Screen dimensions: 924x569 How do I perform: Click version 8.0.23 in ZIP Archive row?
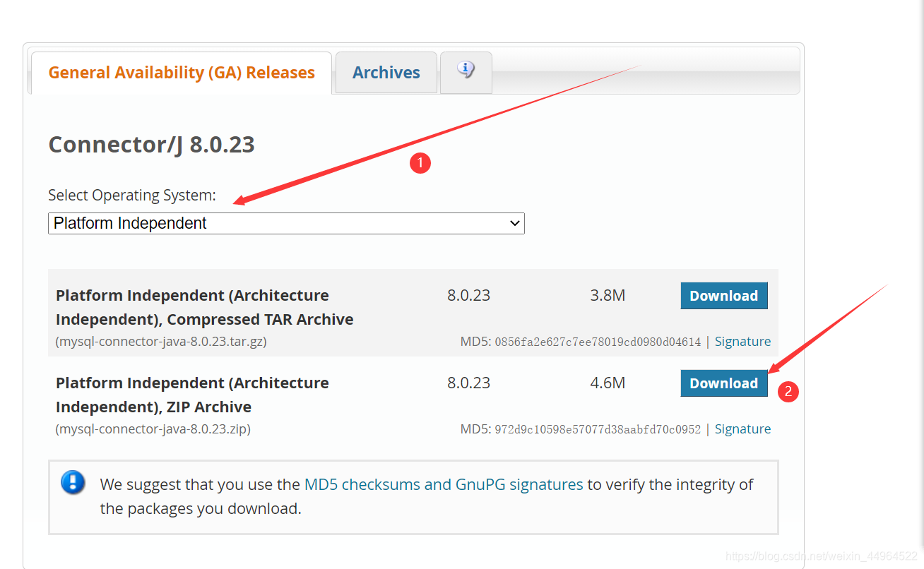pyautogui.click(x=468, y=383)
